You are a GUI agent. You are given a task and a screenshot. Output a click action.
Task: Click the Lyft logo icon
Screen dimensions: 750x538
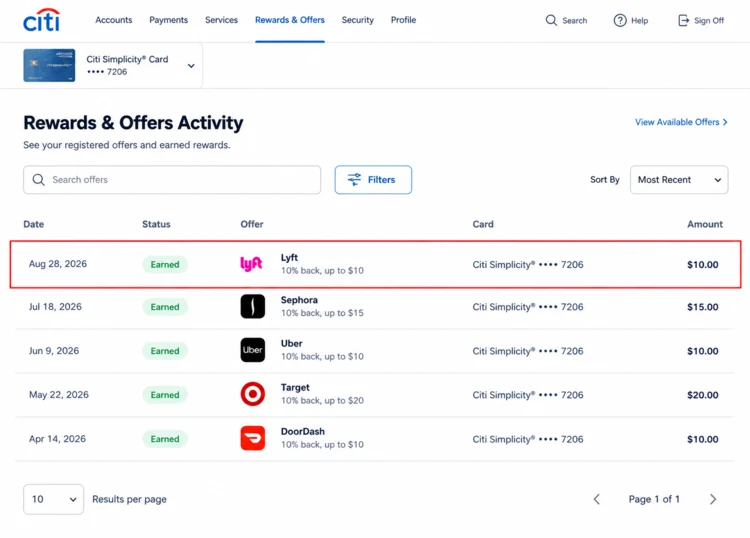click(x=251, y=264)
